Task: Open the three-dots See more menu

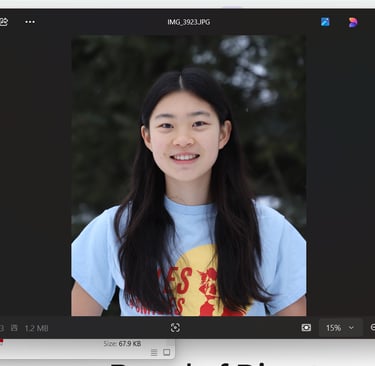Action: pyautogui.click(x=30, y=22)
